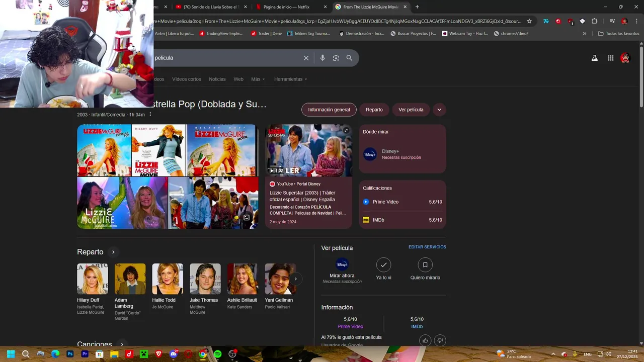
Task: Click the thumbs up rating icon
Action: point(425,340)
